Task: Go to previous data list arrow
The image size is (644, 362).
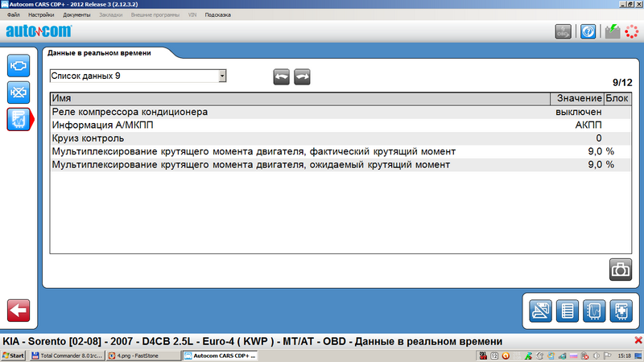Action: pyautogui.click(x=281, y=76)
